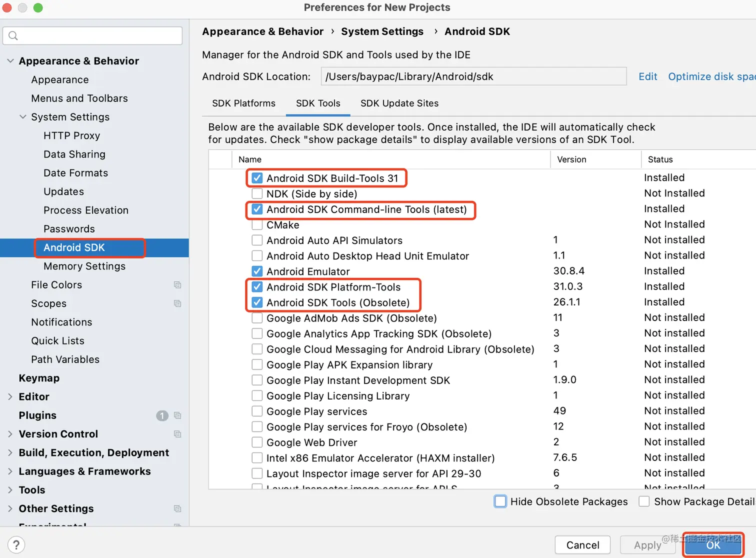Viewport: 756px width, 558px height.
Task: Click the Apply button
Action: tap(647, 545)
